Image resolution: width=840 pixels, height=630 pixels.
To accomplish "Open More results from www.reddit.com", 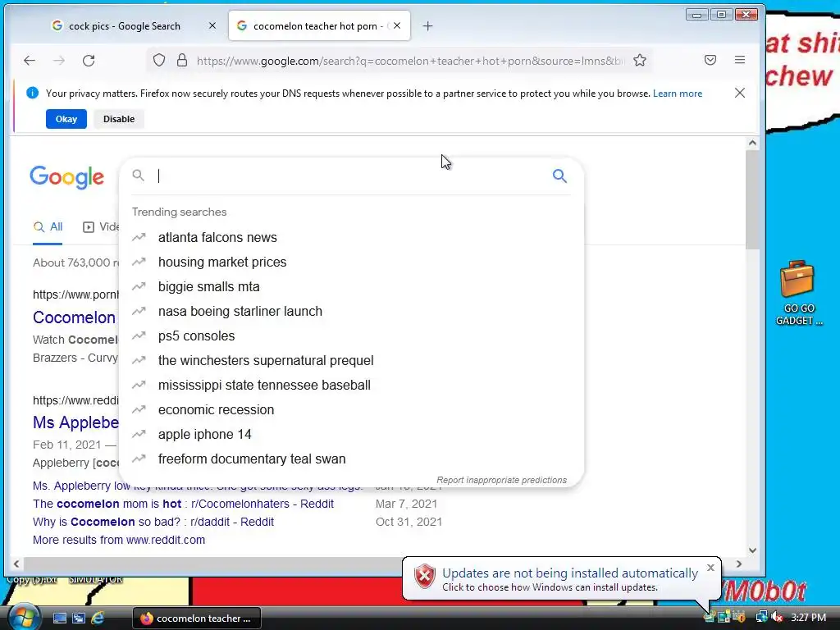I will tap(119, 540).
